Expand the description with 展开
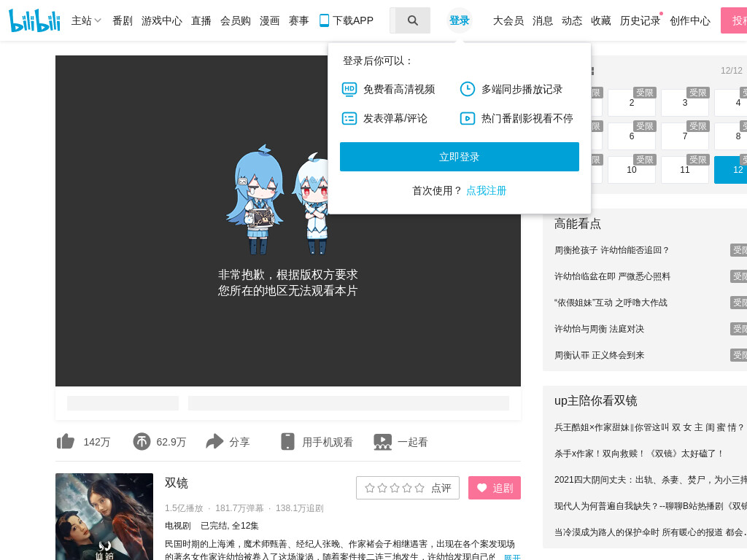 coord(513,556)
